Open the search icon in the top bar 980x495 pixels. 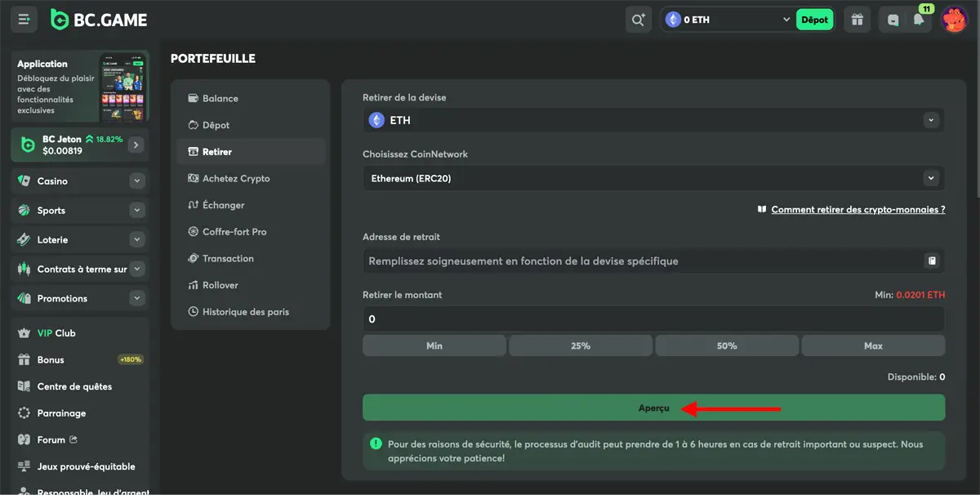pyautogui.click(x=638, y=19)
